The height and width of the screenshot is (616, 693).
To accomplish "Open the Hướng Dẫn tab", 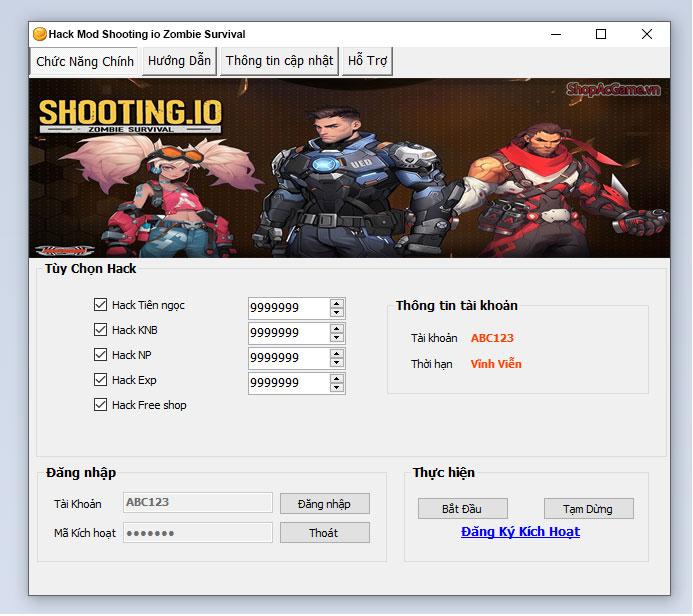I will [x=179, y=61].
